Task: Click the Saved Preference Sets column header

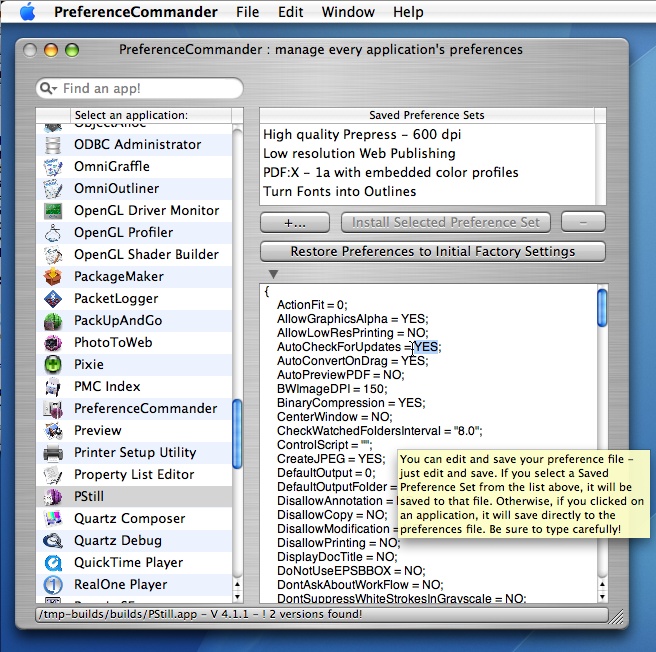Action: pyautogui.click(x=426, y=115)
